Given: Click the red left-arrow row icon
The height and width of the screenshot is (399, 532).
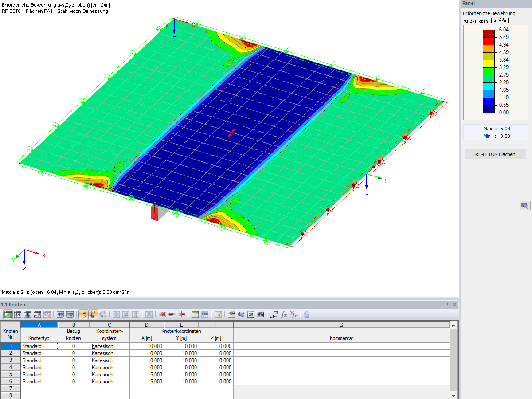Looking at the screenshot, I should coord(172,314).
